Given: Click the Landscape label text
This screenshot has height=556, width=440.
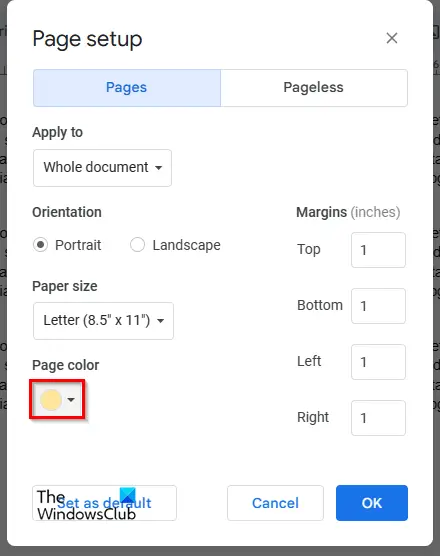Looking at the screenshot, I should (x=186, y=245).
